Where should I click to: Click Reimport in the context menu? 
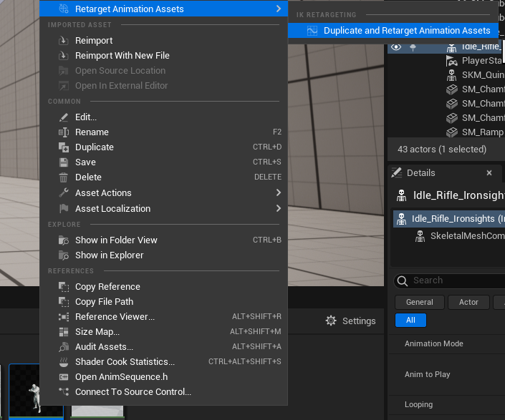[163, 41]
